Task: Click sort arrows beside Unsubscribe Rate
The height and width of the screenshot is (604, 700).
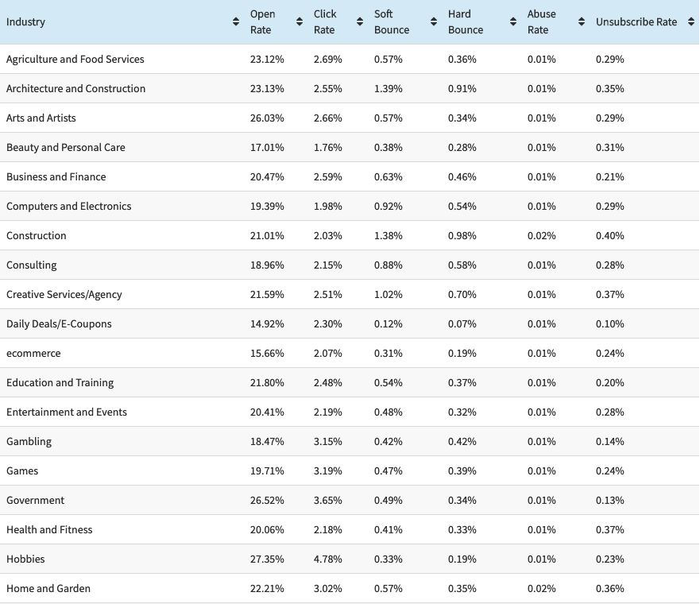Action: [690, 22]
